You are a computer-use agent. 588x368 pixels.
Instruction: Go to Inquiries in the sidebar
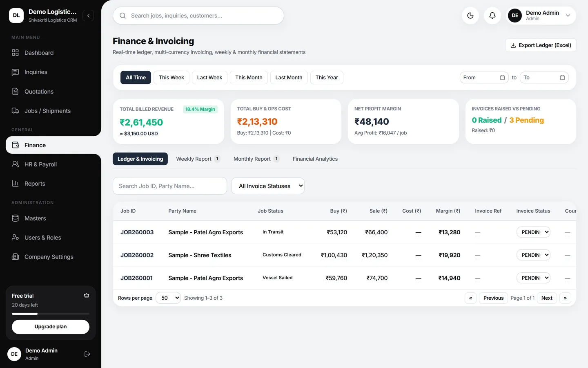point(51,72)
